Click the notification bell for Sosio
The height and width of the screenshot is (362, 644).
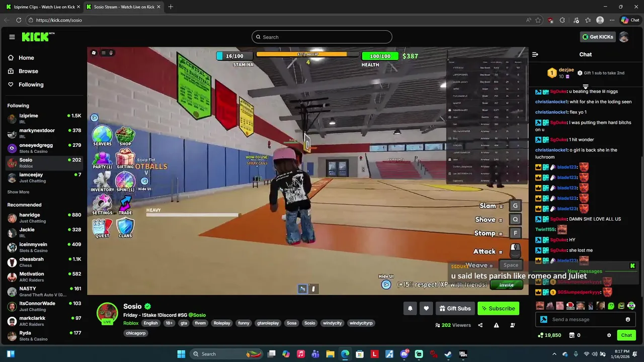pos(410,308)
